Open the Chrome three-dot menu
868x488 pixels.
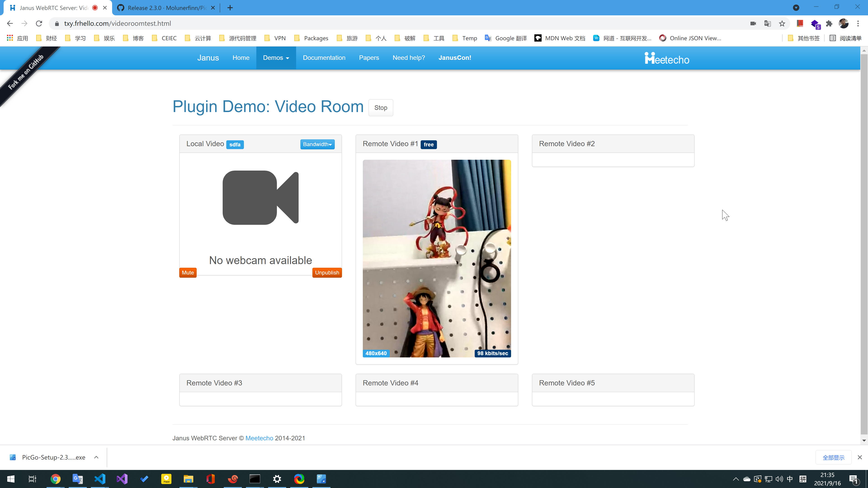(858, 23)
